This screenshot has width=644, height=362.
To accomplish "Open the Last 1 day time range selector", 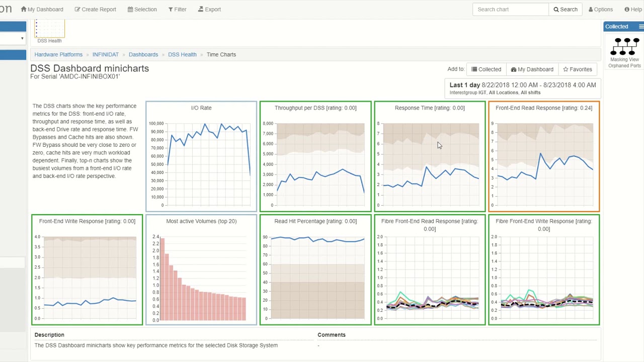I will pos(523,88).
